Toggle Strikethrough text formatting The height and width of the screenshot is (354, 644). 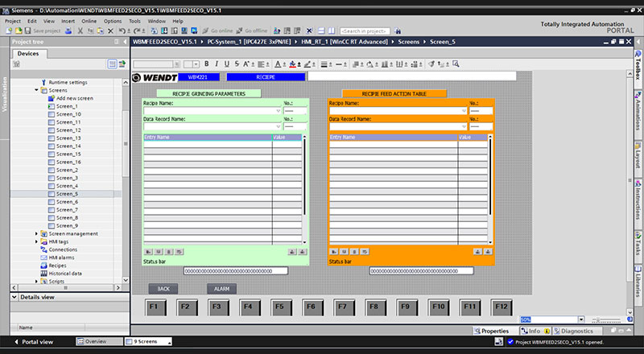click(237, 64)
